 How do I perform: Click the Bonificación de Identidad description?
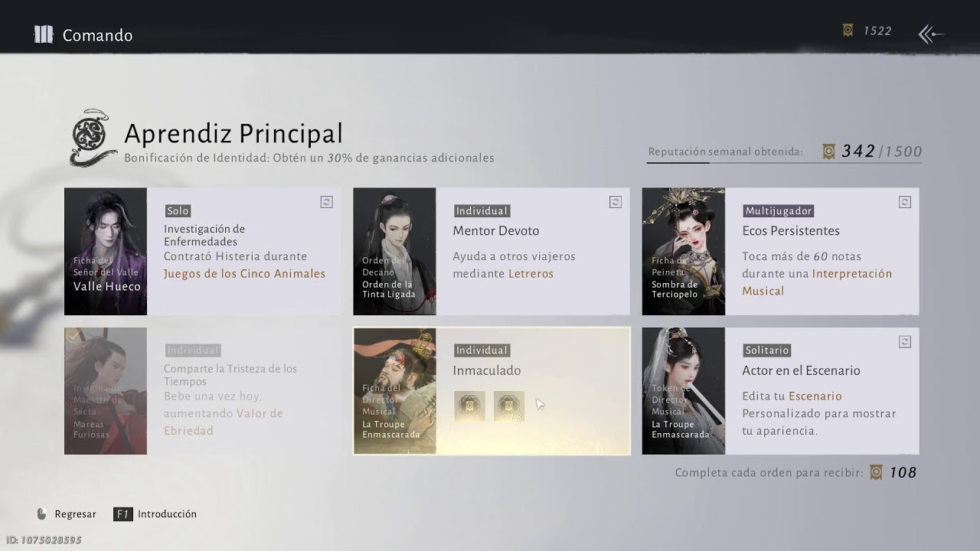click(x=309, y=158)
